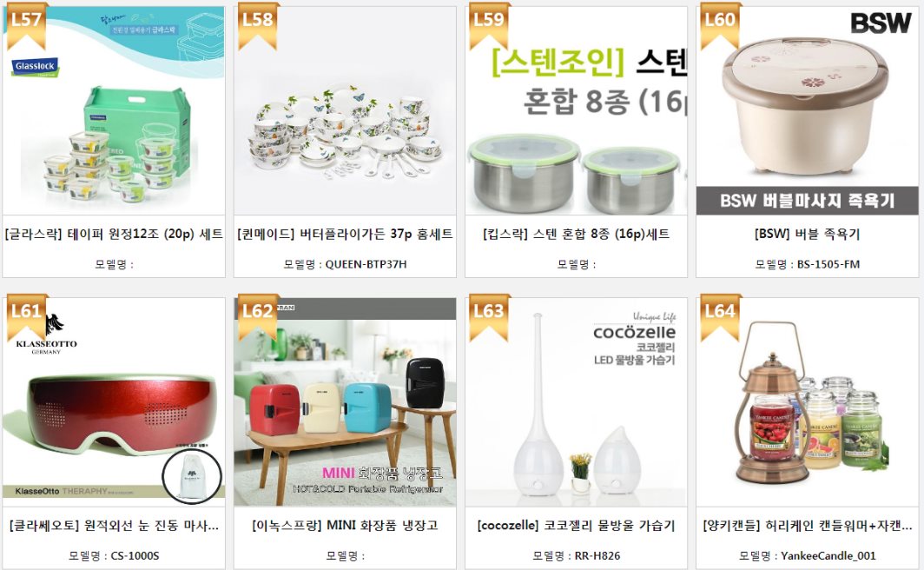
Task: Click the Glasslock brand logo
Action: pyautogui.click(x=35, y=67)
